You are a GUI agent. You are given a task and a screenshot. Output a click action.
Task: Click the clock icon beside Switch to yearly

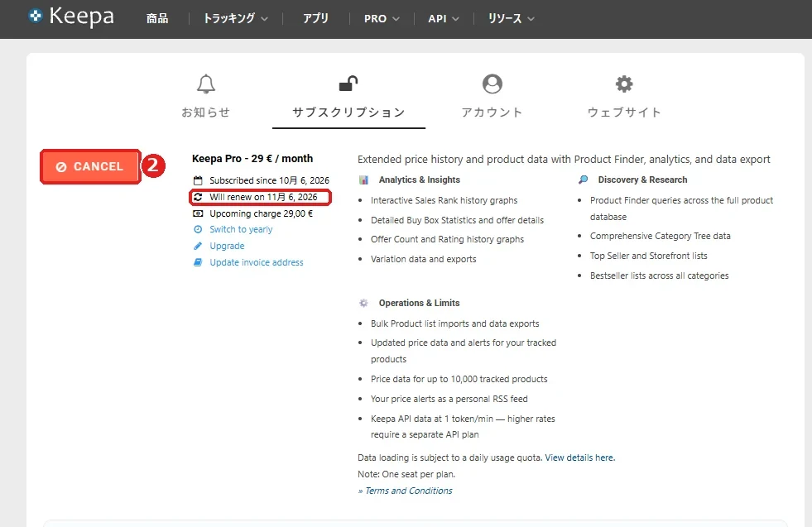coord(198,229)
